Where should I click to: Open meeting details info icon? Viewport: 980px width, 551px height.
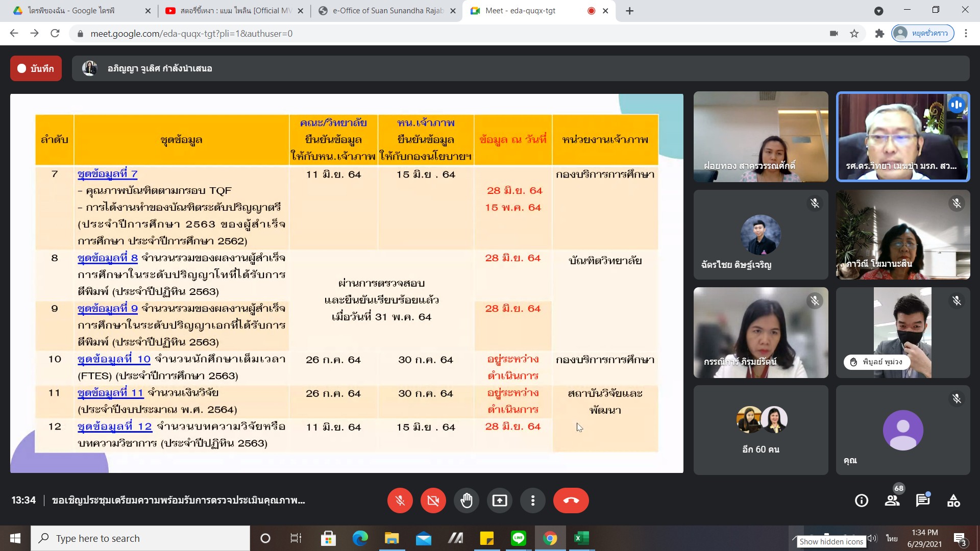tap(862, 500)
